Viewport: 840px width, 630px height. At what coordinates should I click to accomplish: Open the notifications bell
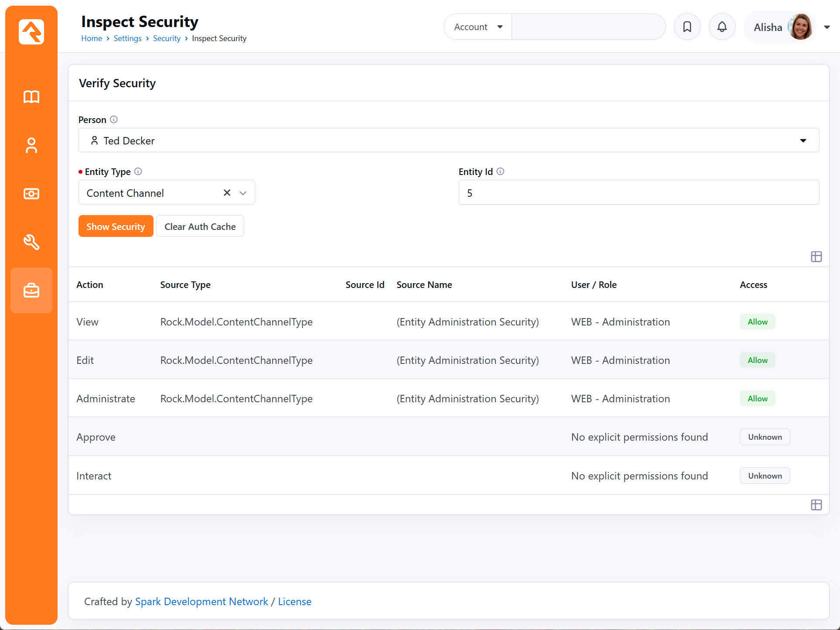click(722, 27)
